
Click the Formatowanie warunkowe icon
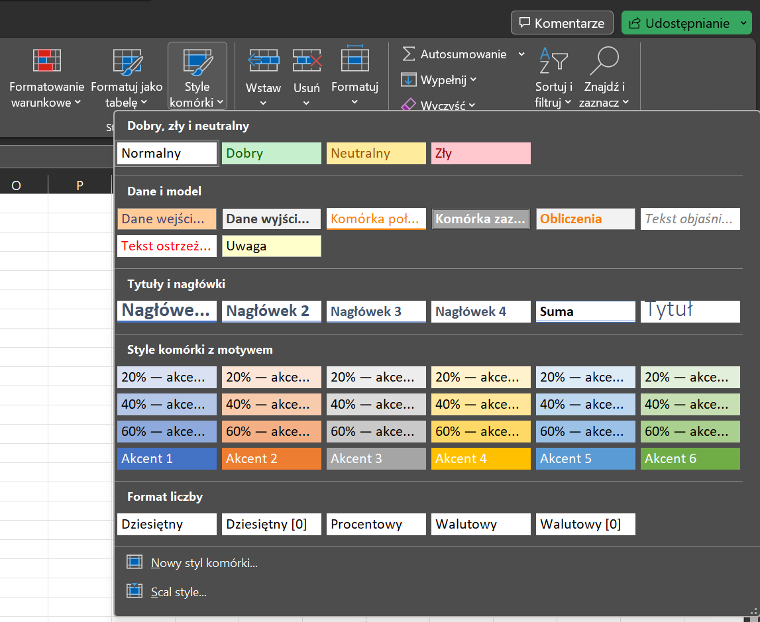pyautogui.click(x=47, y=62)
